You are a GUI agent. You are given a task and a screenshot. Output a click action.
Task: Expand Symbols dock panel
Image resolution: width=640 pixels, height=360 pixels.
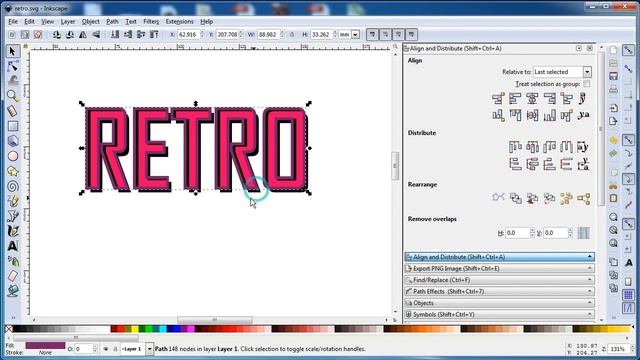point(499,314)
